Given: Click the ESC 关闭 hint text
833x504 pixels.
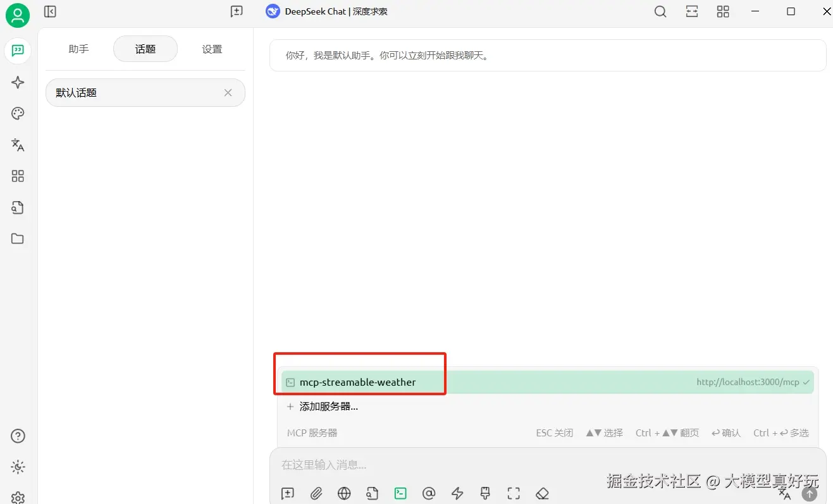Looking at the screenshot, I should point(555,433).
